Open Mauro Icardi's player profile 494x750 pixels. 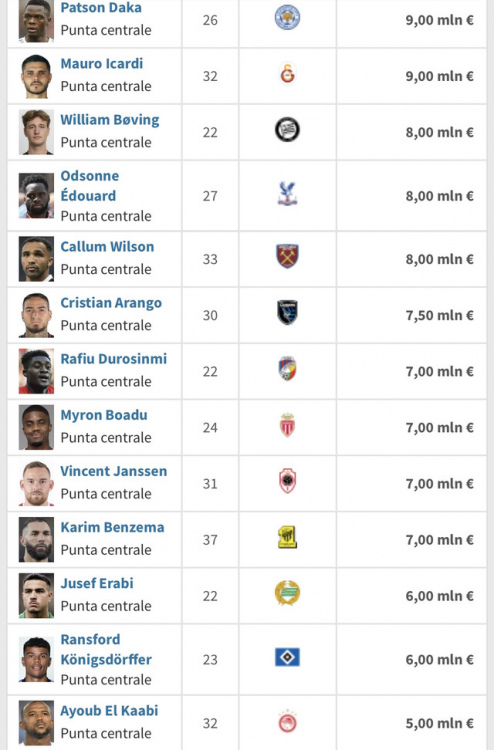(x=102, y=64)
